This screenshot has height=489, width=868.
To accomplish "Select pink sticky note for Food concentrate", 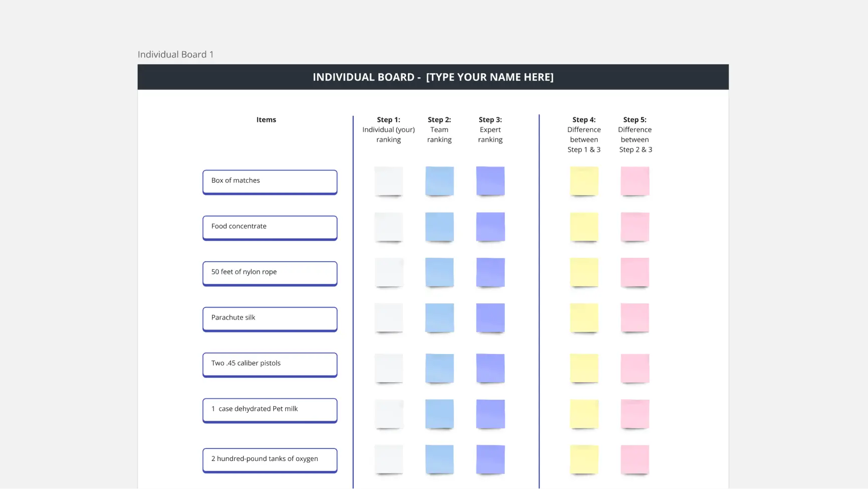I will click(635, 227).
